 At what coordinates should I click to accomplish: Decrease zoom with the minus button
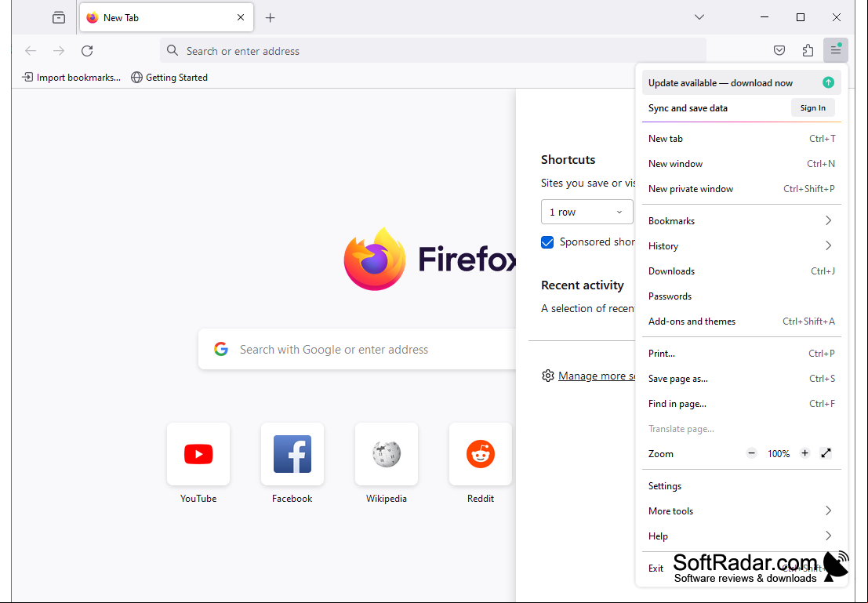pos(751,453)
